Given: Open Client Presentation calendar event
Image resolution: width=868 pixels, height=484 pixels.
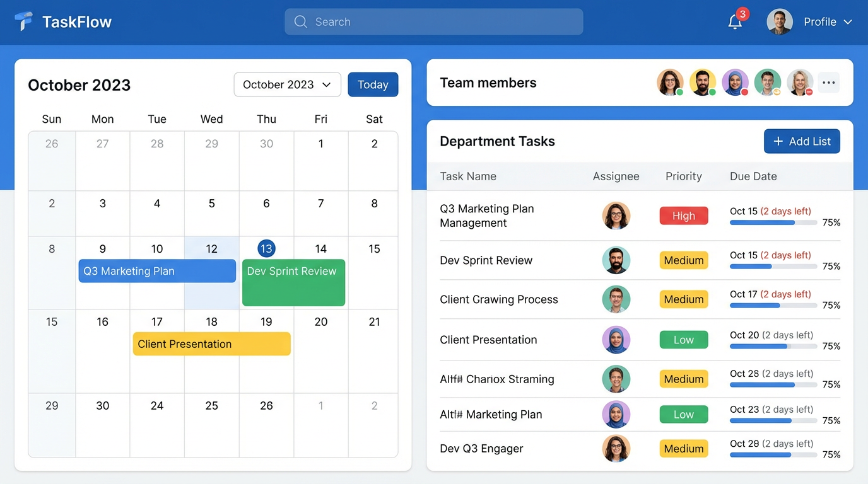Looking at the screenshot, I should (211, 344).
